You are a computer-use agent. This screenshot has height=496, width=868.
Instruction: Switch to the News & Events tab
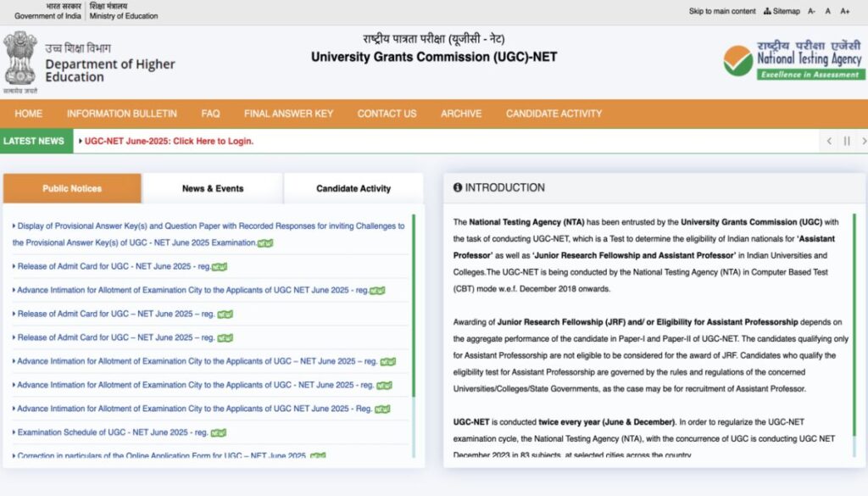pos(213,188)
